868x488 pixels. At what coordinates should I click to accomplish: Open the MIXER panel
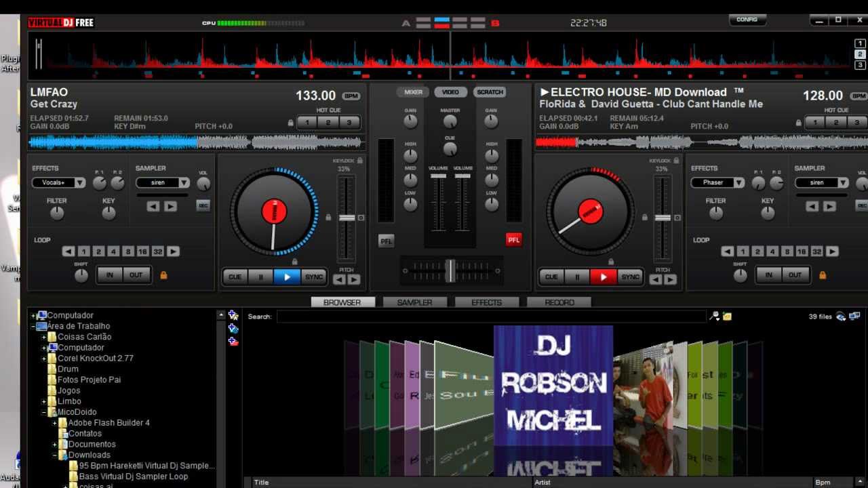[414, 92]
